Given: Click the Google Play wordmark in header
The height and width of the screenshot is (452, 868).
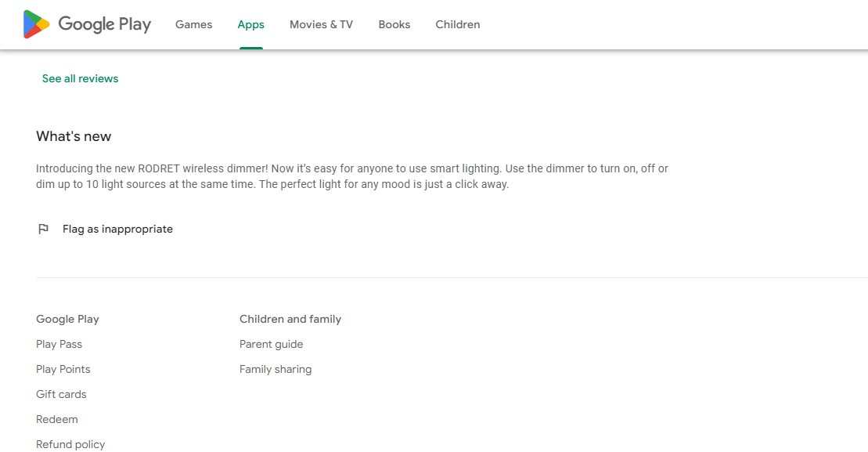Looking at the screenshot, I should click(x=104, y=24).
